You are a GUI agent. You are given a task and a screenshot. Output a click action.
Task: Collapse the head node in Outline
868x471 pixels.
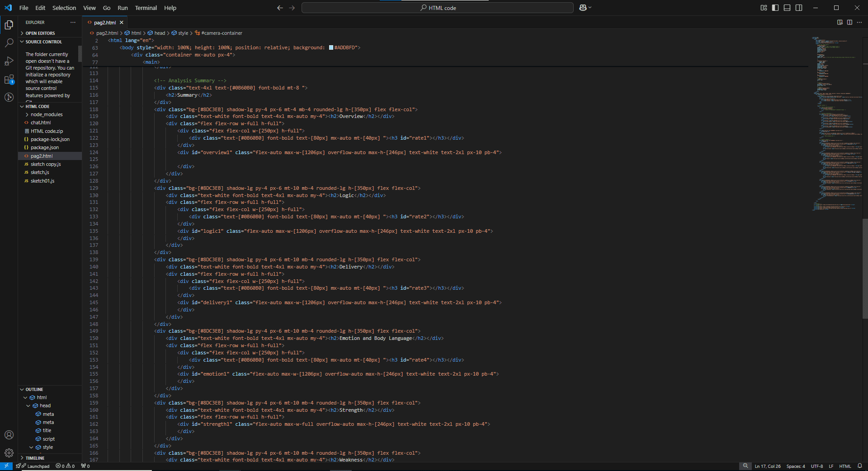click(28, 406)
